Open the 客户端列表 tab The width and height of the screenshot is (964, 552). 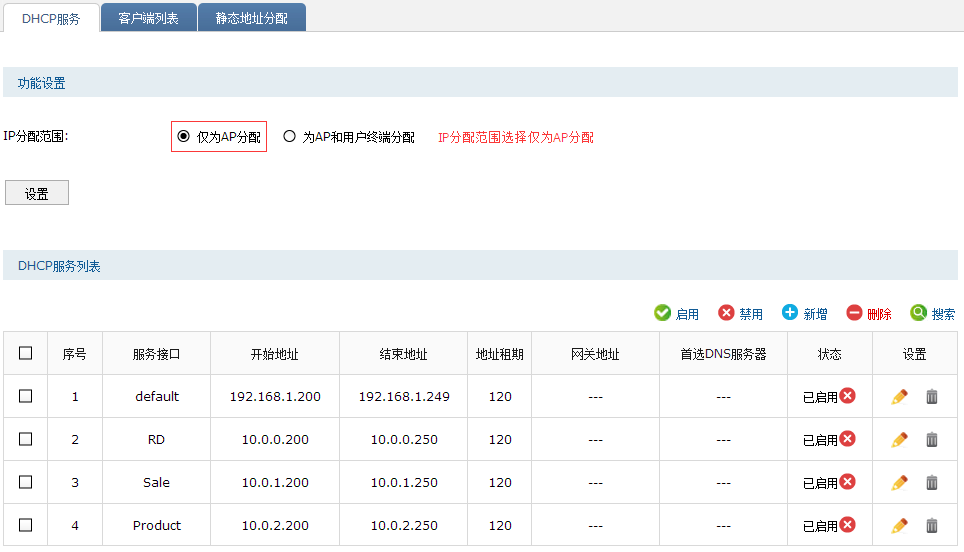coord(149,18)
